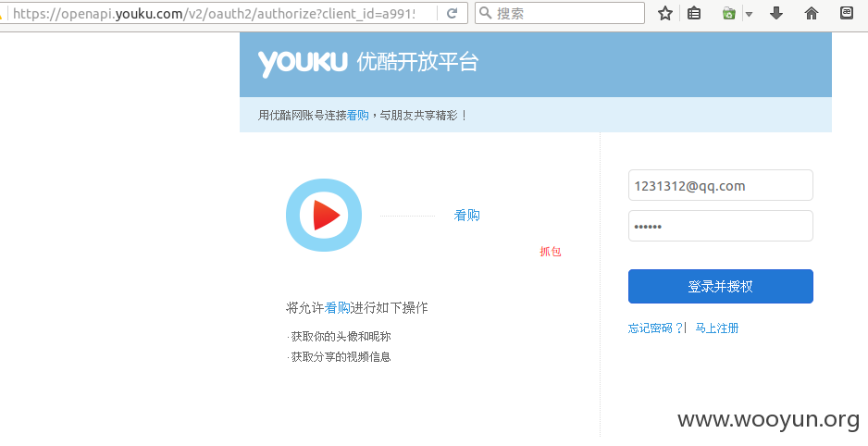Click the 优酷开放平台 header title
This screenshot has width=868, height=446.
(x=417, y=62)
